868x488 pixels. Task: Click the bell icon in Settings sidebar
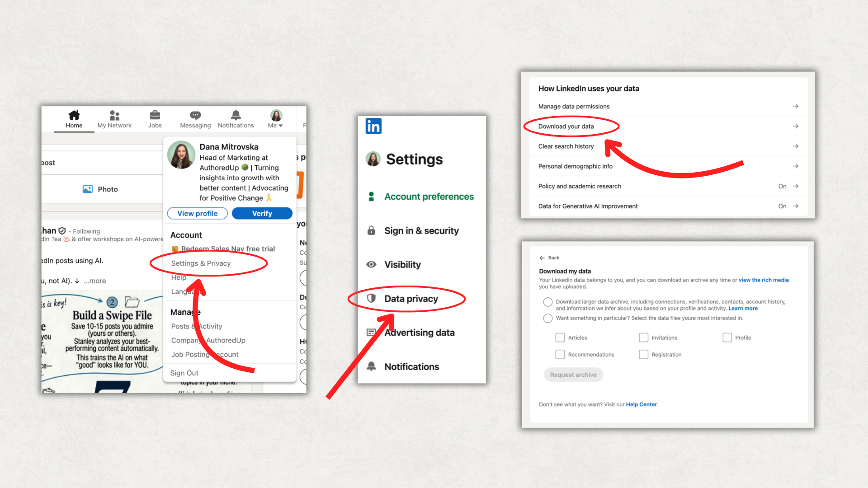point(371,366)
